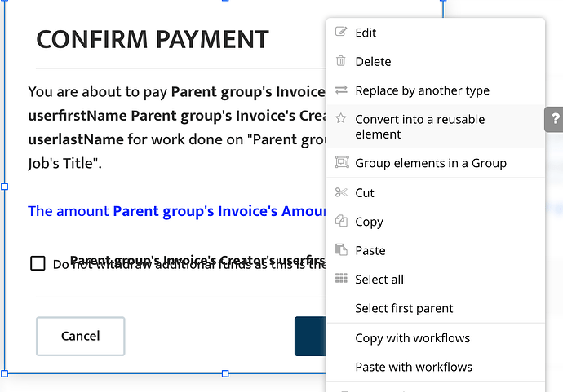Click the bottom left corner handle
The image size is (563, 392).
tap(5, 374)
